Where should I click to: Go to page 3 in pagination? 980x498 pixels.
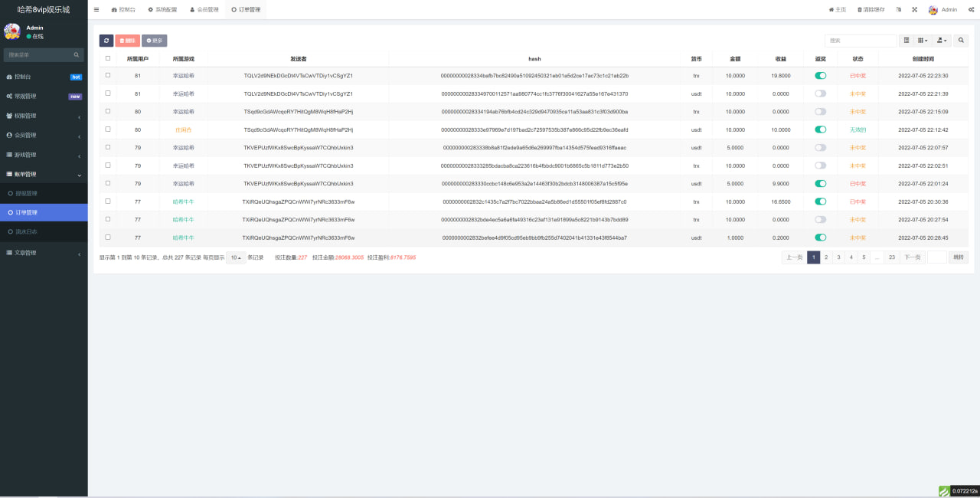pos(838,257)
